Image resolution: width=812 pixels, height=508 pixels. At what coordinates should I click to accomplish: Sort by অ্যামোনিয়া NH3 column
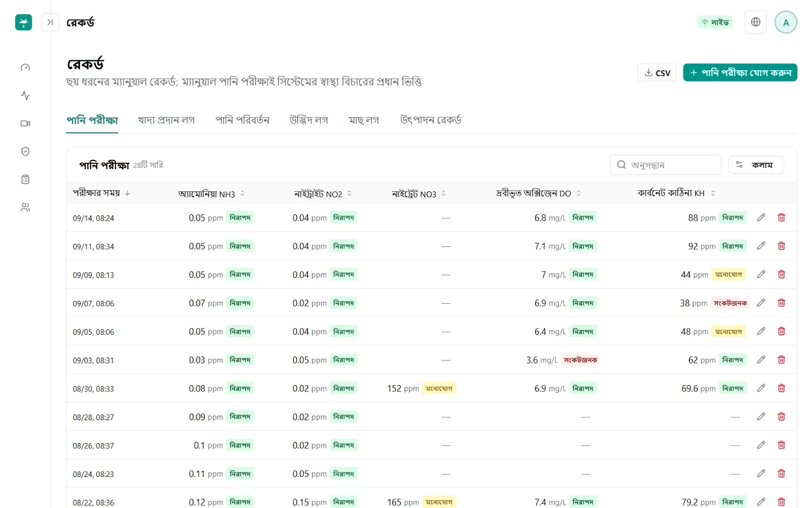pos(212,194)
